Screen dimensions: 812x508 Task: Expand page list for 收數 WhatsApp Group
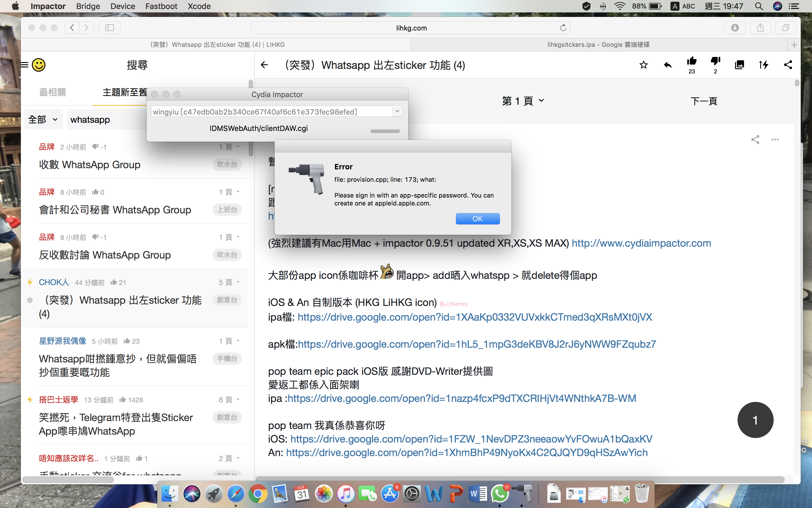229,147
